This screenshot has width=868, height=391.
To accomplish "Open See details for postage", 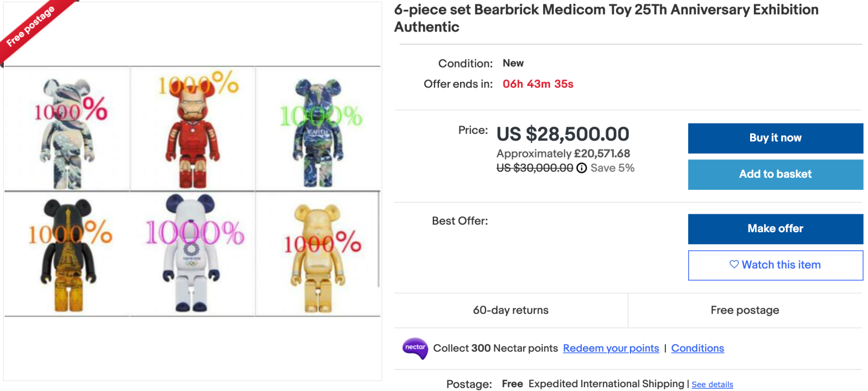I will point(712,384).
